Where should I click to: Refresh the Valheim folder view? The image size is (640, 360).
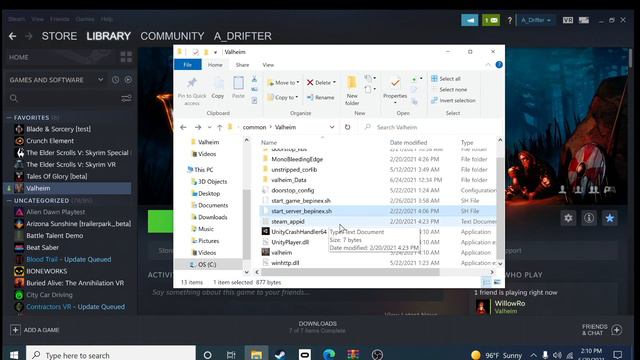[x=347, y=127]
